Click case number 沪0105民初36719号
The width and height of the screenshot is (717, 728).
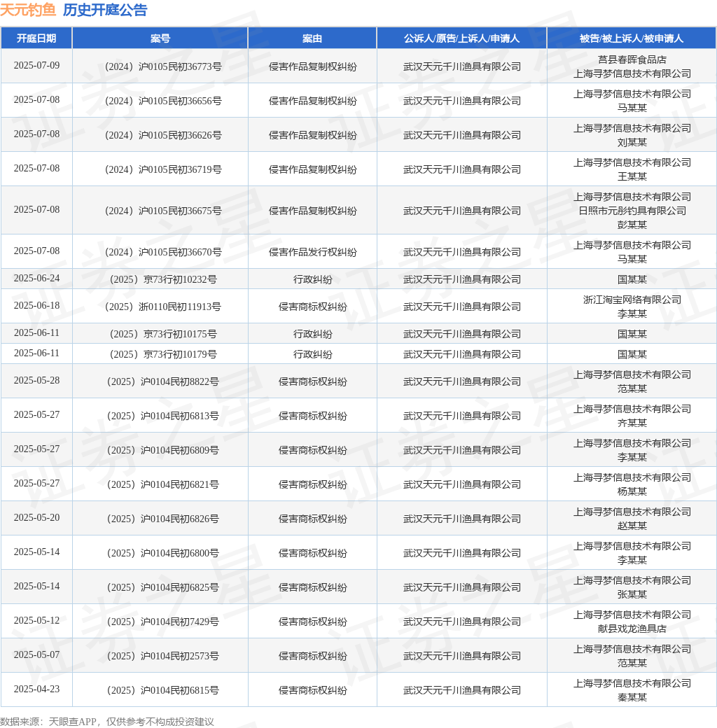coord(180,169)
